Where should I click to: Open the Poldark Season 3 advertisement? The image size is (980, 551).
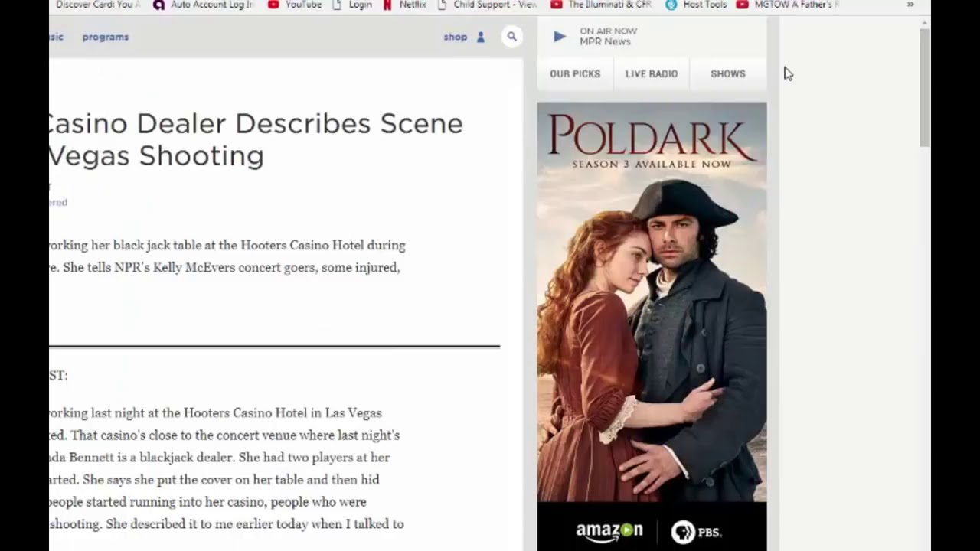[652, 327]
